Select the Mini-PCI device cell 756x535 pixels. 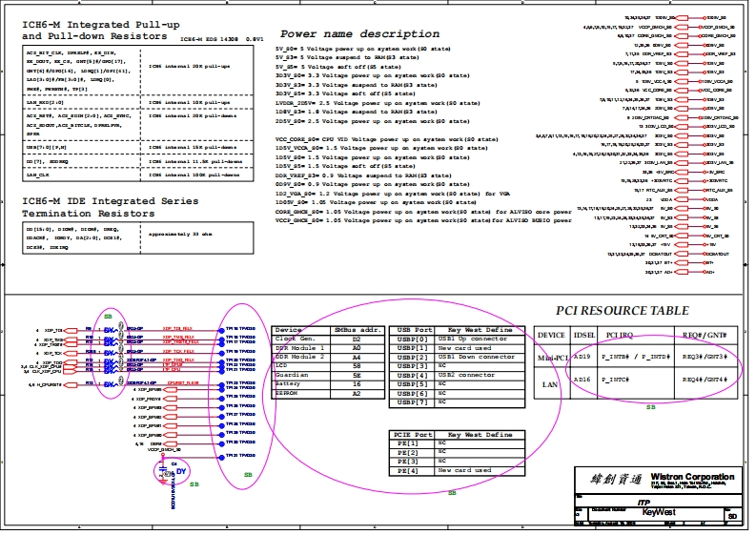click(551, 357)
